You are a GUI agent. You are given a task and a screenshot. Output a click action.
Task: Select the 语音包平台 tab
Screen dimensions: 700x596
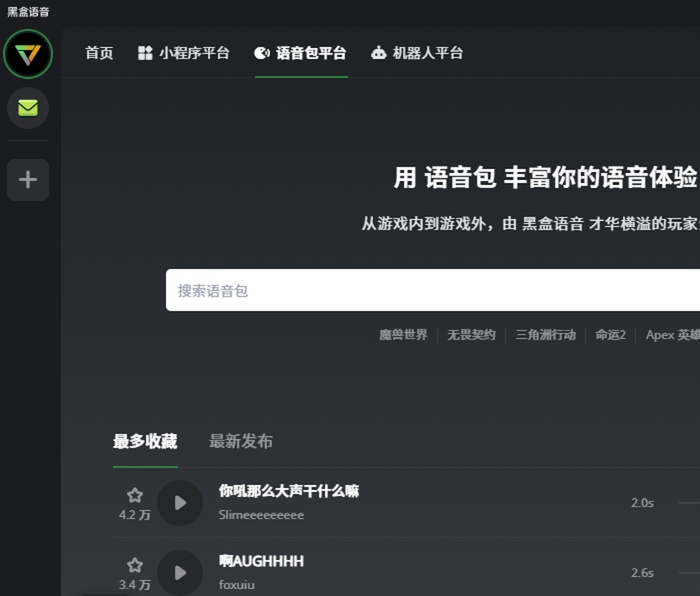(301, 53)
